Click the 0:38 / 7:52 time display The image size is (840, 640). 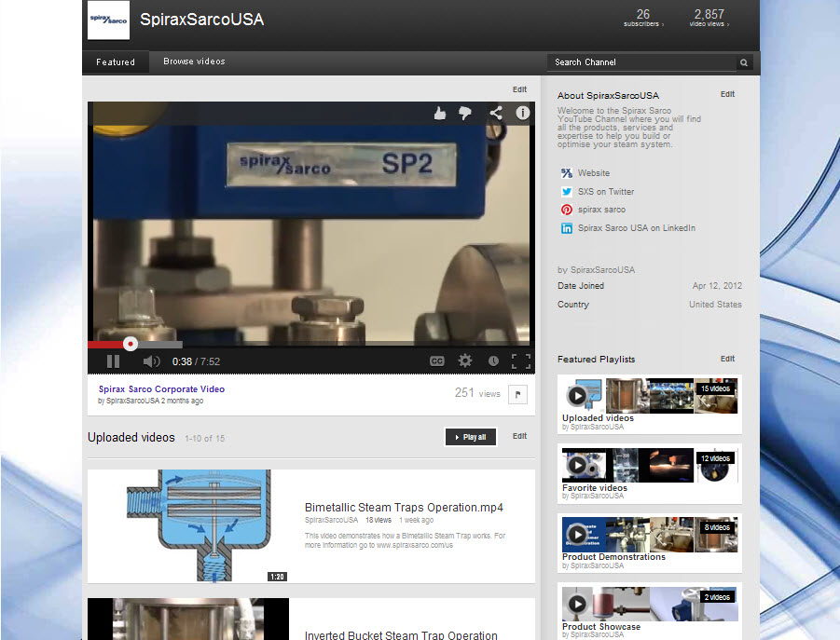coord(196,361)
